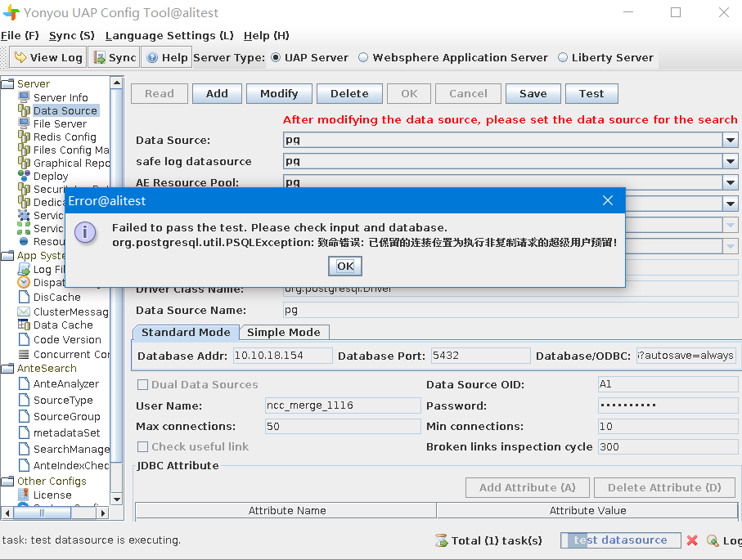Select the Server Info tree icon
Image resolution: width=742 pixels, height=560 pixels.
click(x=24, y=97)
